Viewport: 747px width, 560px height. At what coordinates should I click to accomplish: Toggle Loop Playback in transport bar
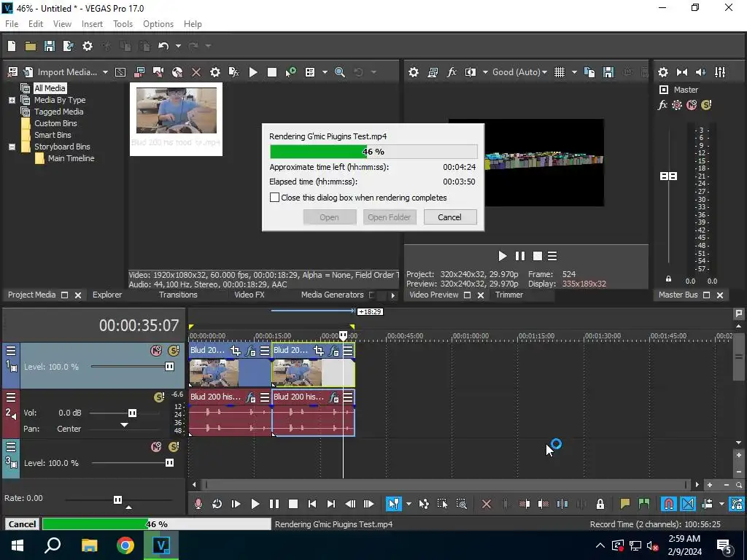tap(217, 504)
